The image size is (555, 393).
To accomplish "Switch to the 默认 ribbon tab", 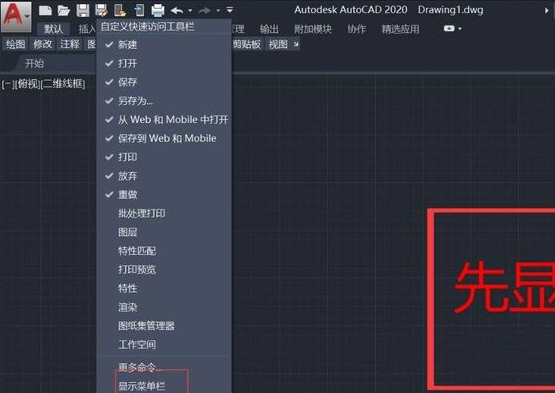I will 53,29.
